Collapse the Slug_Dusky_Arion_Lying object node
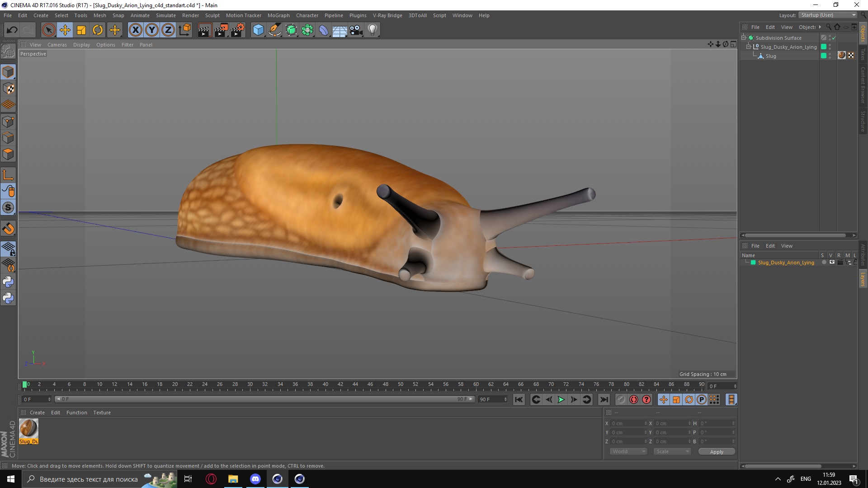This screenshot has width=868, height=488. click(748, 47)
